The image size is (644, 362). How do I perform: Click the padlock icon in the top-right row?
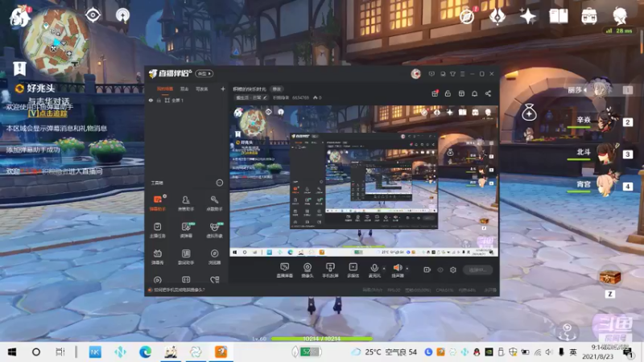tap(448, 93)
